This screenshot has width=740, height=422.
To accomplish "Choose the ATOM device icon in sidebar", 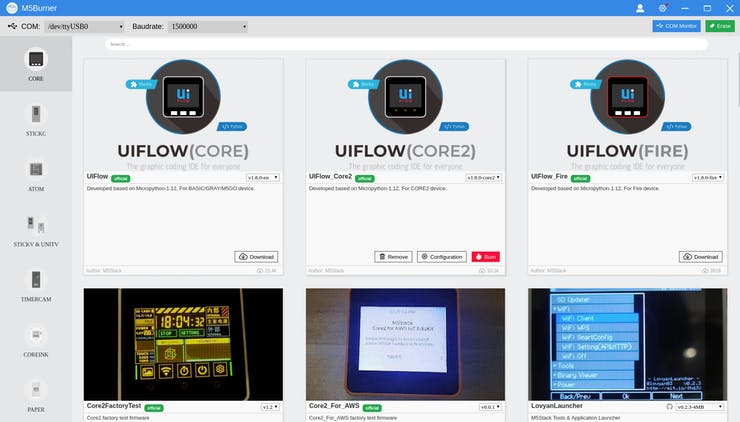I will point(36,169).
